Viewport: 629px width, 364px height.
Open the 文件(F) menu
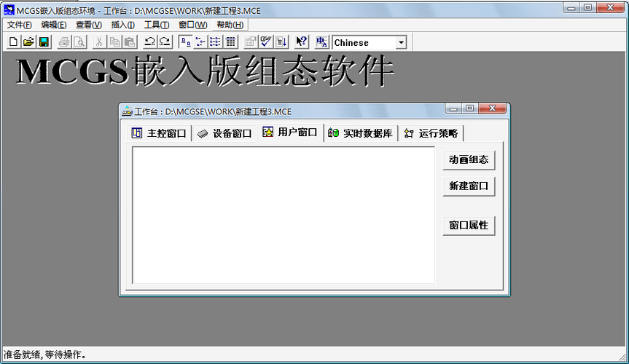click(x=19, y=25)
